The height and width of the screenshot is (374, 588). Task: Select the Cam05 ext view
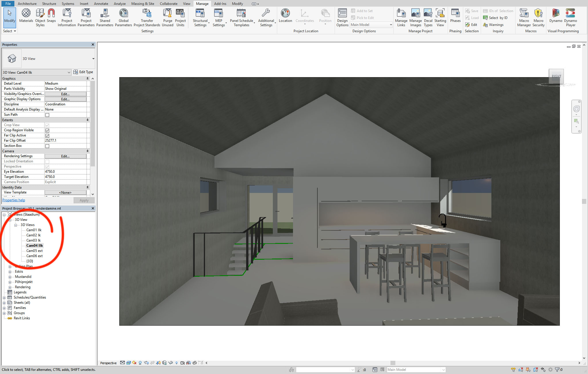point(34,251)
